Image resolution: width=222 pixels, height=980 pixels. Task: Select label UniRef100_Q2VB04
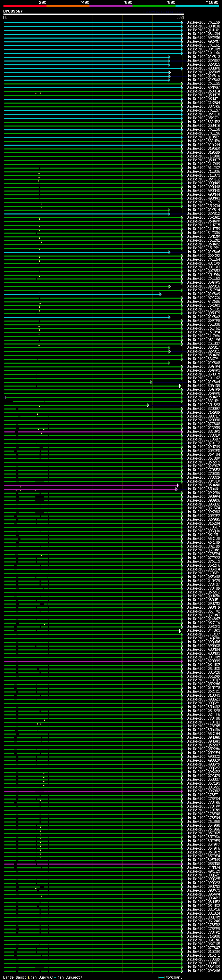click(x=203, y=382)
